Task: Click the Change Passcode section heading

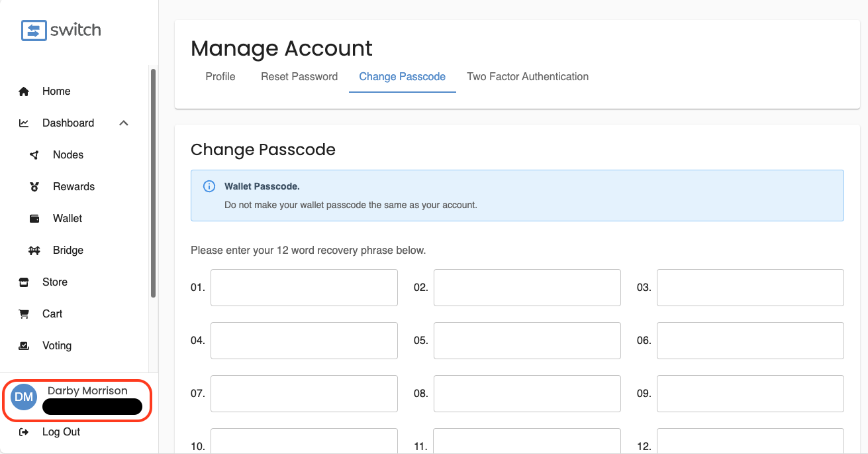Action: click(x=263, y=150)
